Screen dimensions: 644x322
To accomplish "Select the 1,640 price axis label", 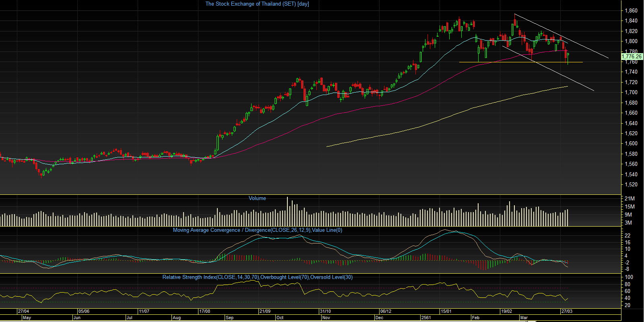I will coord(631,123).
